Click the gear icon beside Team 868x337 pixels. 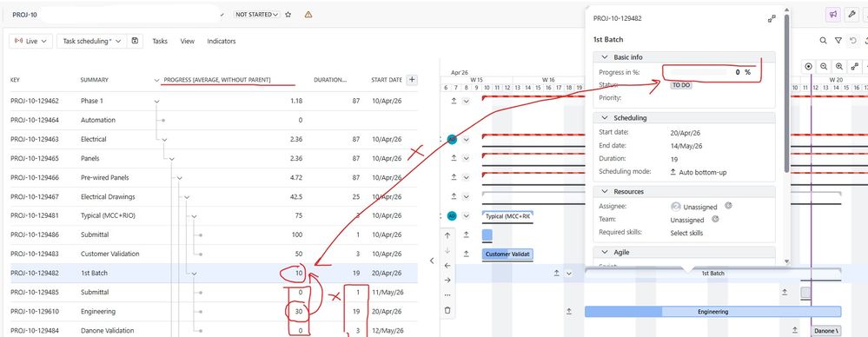coord(715,219)
